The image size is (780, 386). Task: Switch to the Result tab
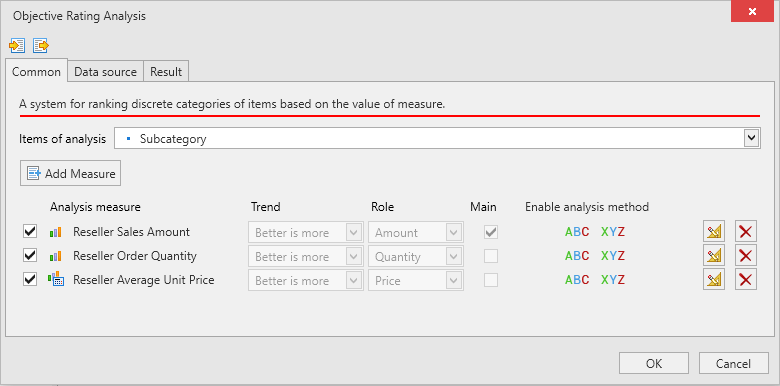coord(166,72)
